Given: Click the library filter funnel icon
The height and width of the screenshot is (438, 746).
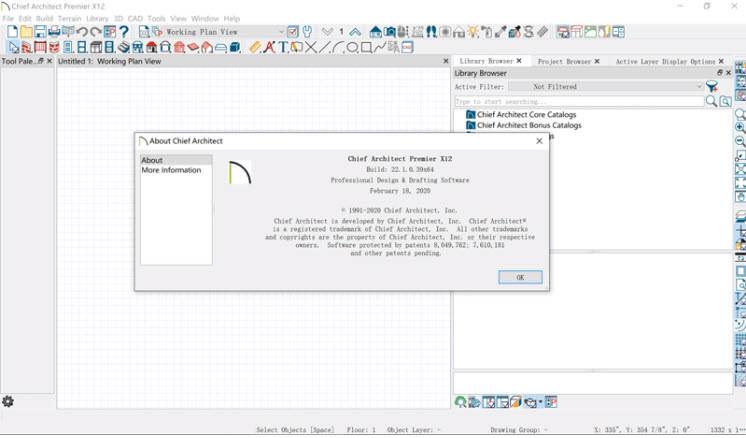Looking at the screenshot, I should point(712,87).
